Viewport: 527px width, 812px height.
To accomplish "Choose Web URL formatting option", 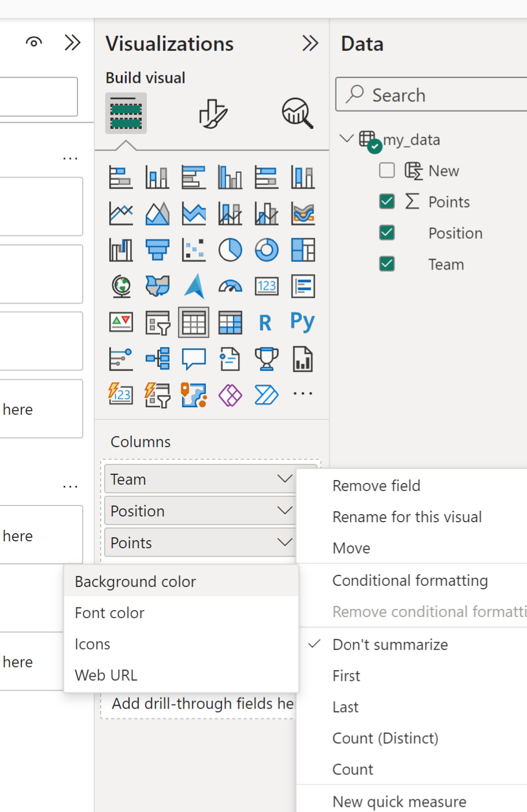I will point(181,675).
